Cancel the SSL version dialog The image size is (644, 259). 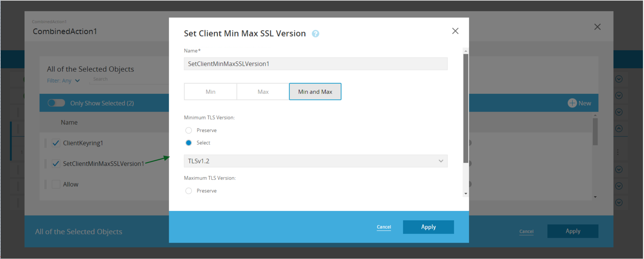click(384, 227)
